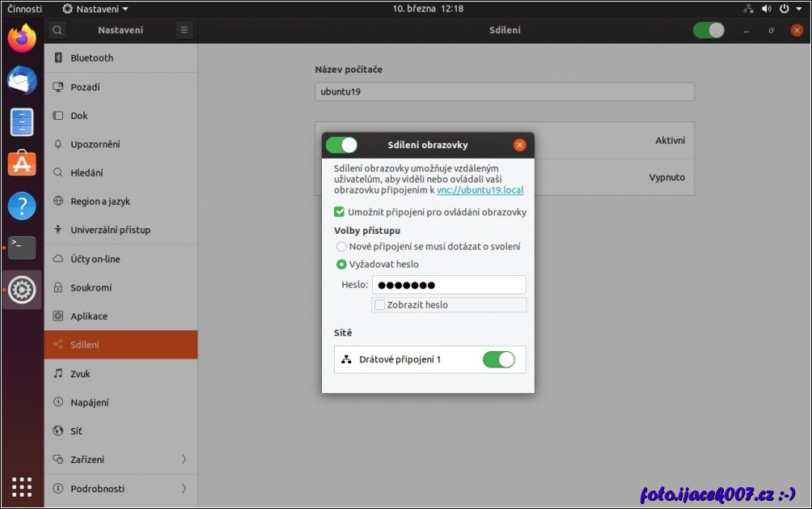Toggle the Sdílení obrazovky switch off

tap(341, 145)
